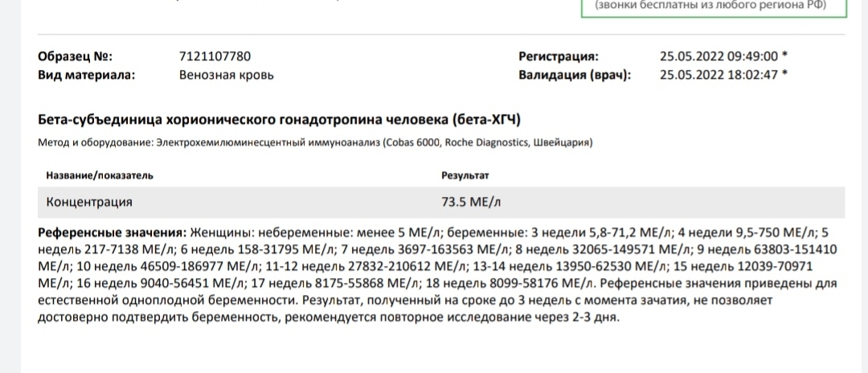
Task: Select the validation timestamp 25.05.2022 18:02:47
Action: coord(719,75)
